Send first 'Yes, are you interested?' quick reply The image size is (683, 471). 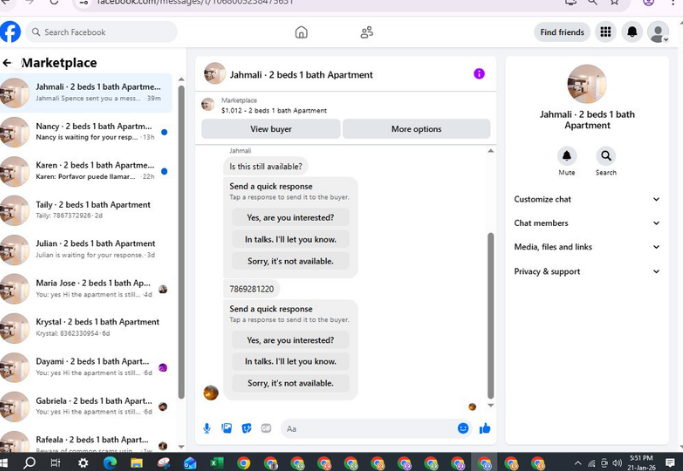click(290, 217)
